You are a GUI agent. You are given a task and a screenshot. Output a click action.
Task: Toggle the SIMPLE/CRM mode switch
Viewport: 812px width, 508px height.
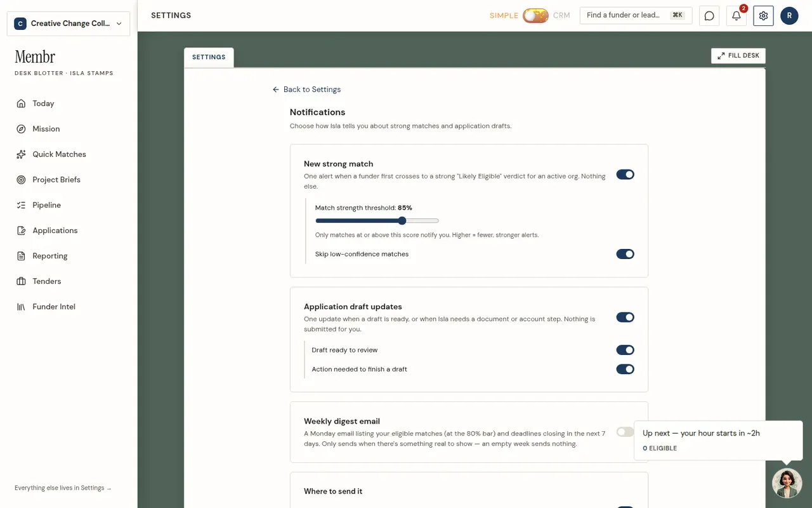pos(535,15)
